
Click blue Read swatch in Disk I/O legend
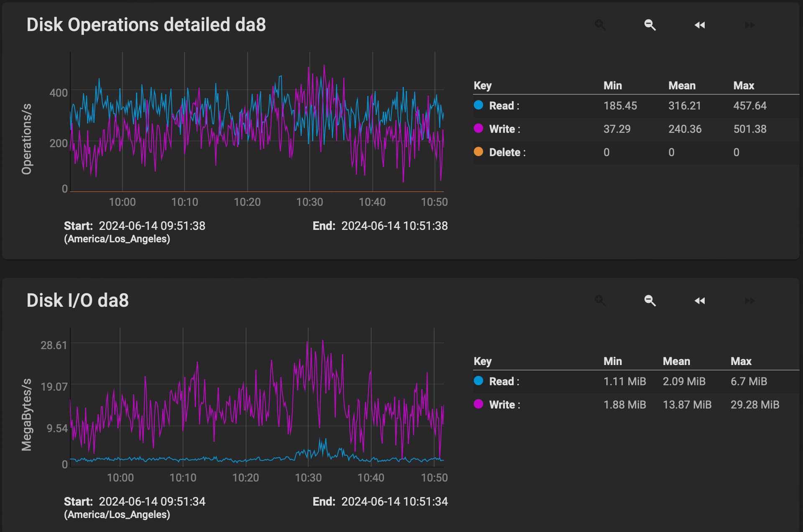[x=478, y=381]
